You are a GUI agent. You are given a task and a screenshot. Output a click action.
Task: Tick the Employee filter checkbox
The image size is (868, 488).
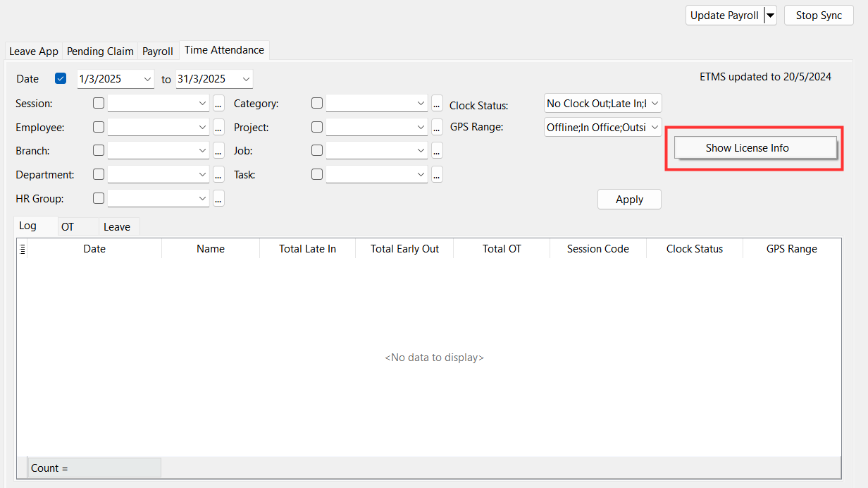[x=99, y=128]
